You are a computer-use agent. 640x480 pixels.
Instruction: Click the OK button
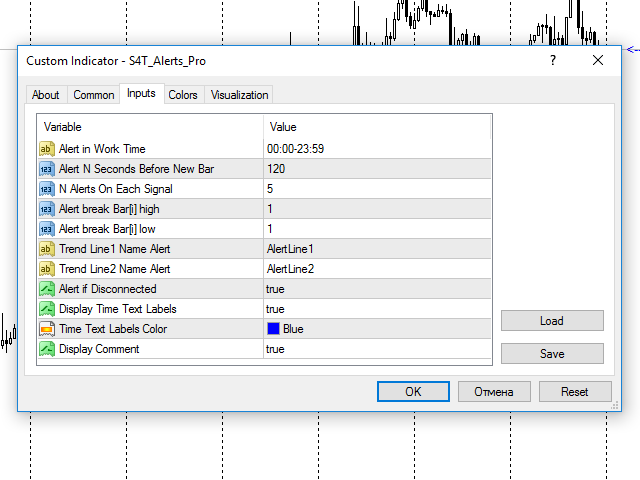click(413, 392)
